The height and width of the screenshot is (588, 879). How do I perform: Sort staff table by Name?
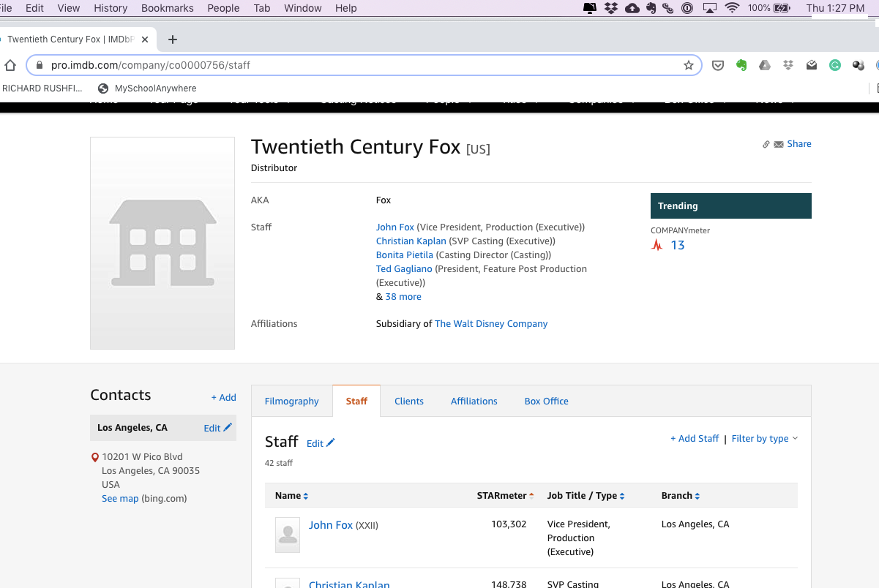pos(291,496)
